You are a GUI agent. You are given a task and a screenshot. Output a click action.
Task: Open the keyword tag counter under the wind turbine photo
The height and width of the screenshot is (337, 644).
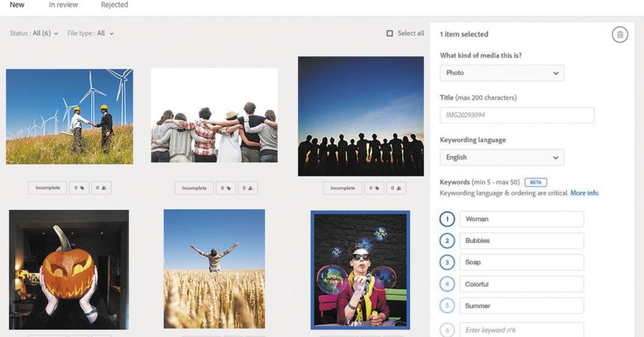coord(79,188)
